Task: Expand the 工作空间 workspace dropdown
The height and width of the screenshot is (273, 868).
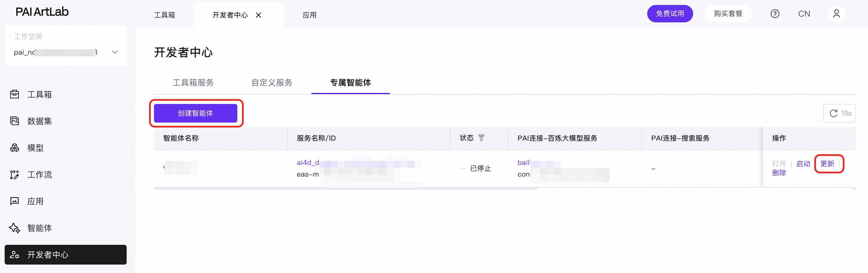Action: coord(66,52)
